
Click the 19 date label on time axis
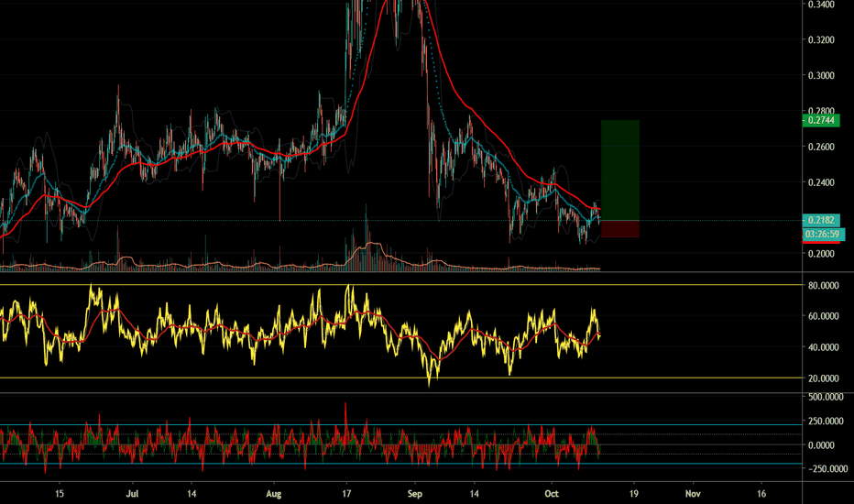pos(634,494)
